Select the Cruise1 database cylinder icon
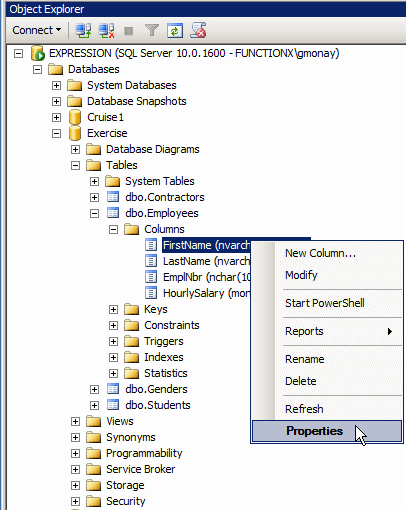The image size is (406, 510). pyautogui.click(x=75, y=117)
